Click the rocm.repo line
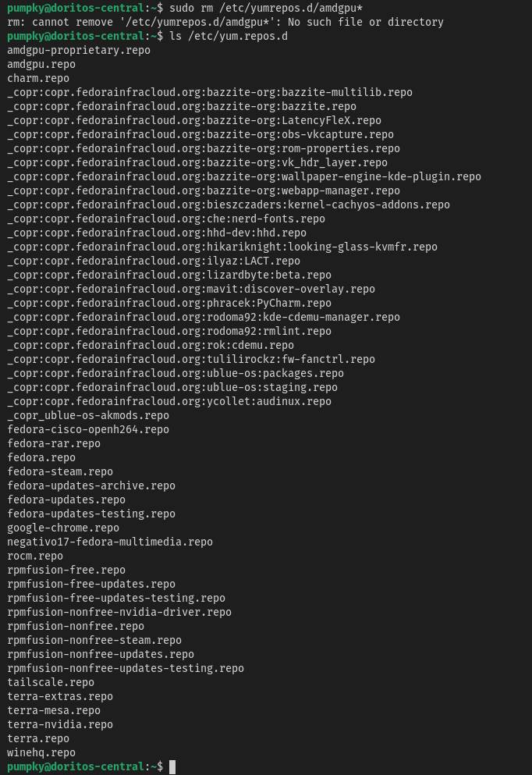This screenshot has width=532, height=775. (35, 556)
